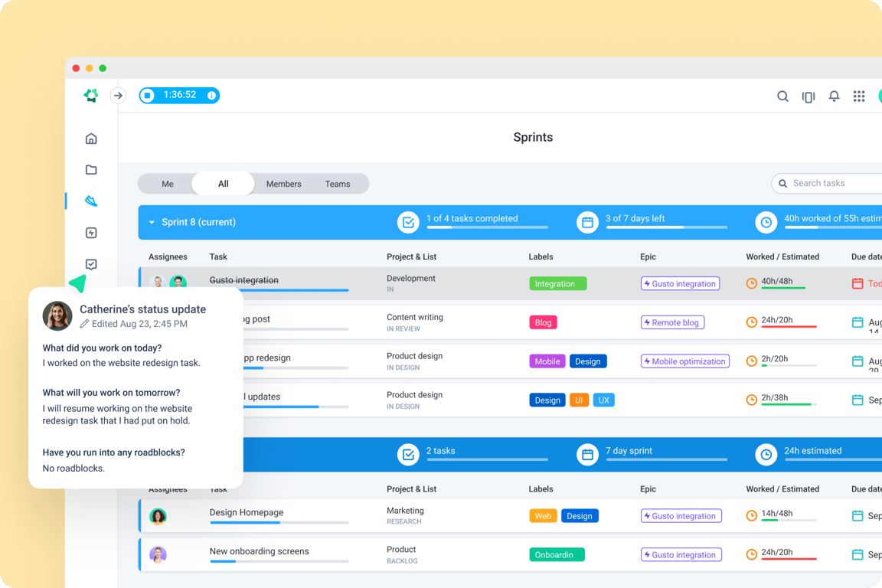
Task: Click the info icon next to the timer
Action: [x=211, y=95]
